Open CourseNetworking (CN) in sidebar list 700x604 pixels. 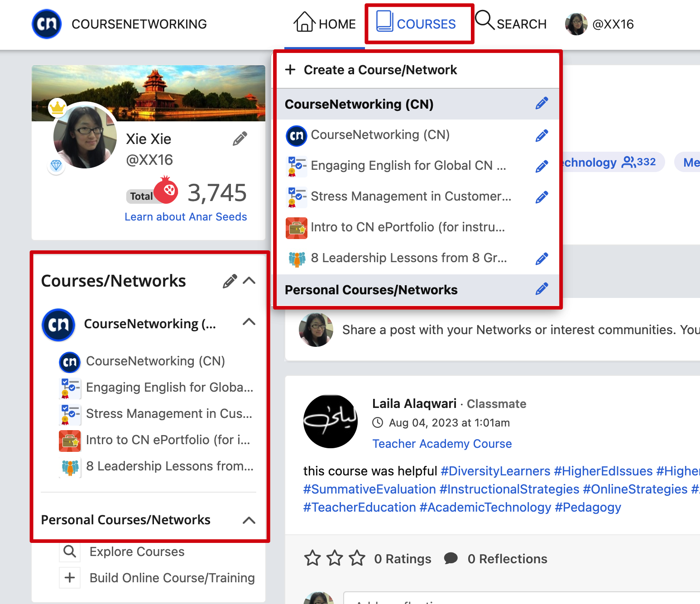click(x=155, y=361)
